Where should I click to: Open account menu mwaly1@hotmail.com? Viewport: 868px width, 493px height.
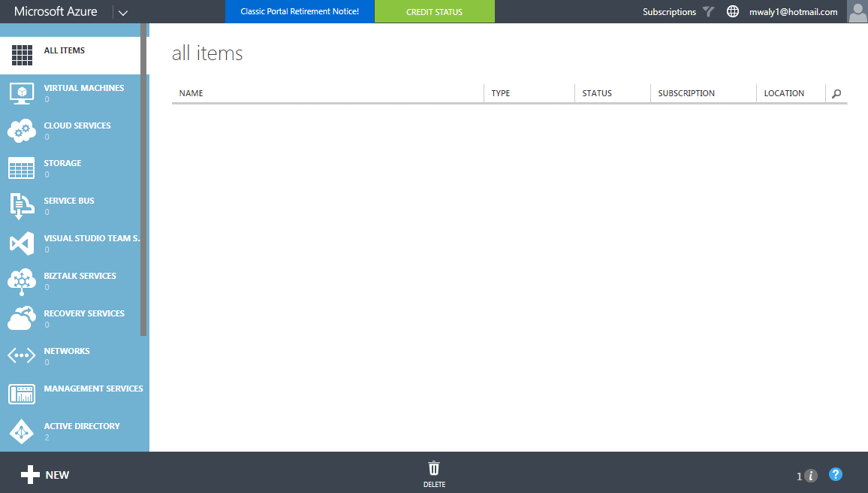[x=793, y=11]
